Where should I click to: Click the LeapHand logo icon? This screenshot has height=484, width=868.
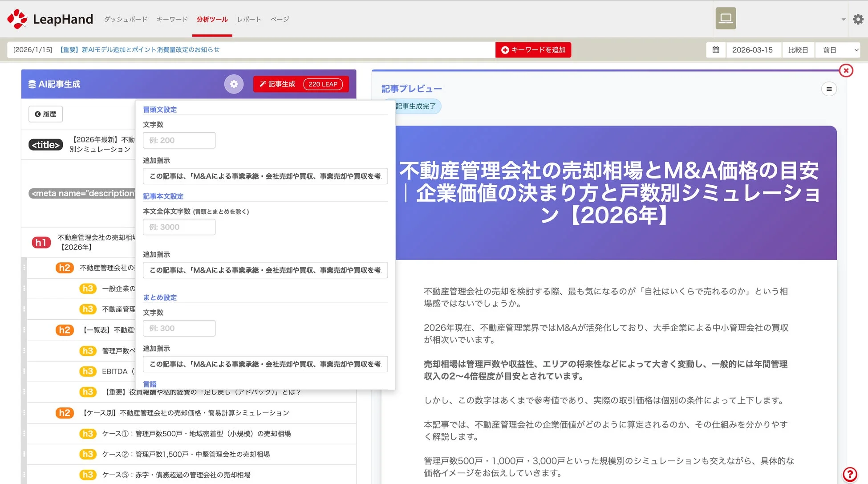point(16,19)
